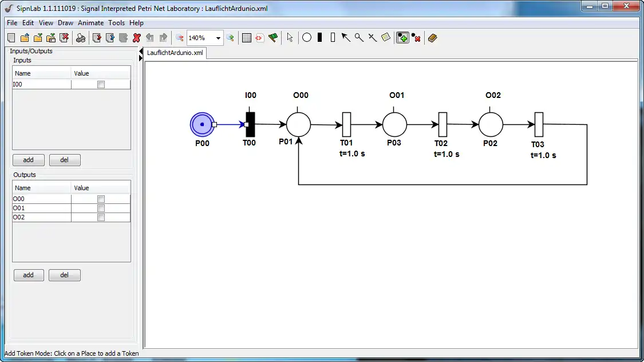Select the LauflichtArdunio.xml tab
Viewport: 644px width, 362px height.
(x=175, y=53)
